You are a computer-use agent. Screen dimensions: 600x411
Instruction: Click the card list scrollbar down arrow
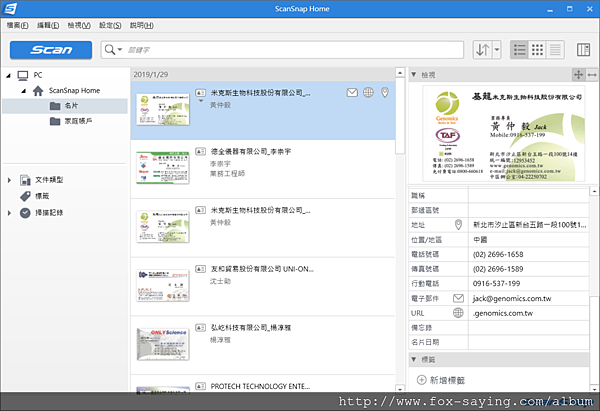coord(400,389)
